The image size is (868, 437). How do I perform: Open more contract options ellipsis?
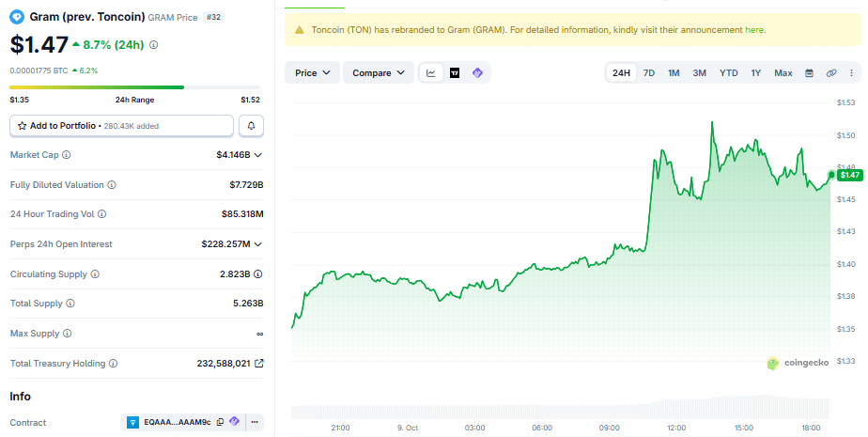(255, 422)
